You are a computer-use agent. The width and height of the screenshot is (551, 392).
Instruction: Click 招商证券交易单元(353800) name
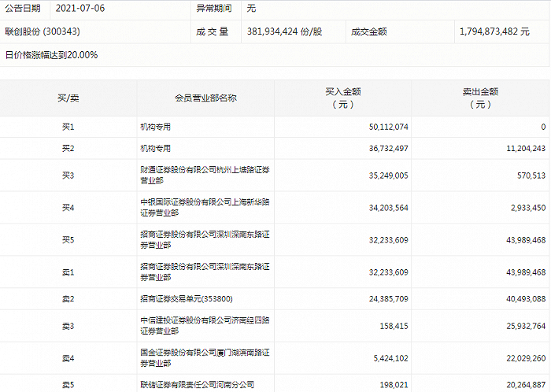point(187,299)
